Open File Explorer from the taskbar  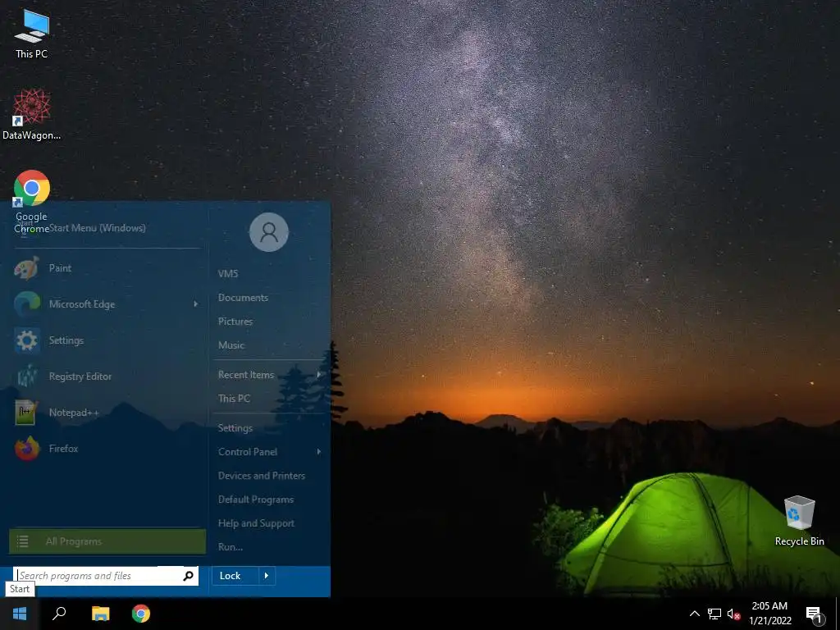click(x=100, y=614)
